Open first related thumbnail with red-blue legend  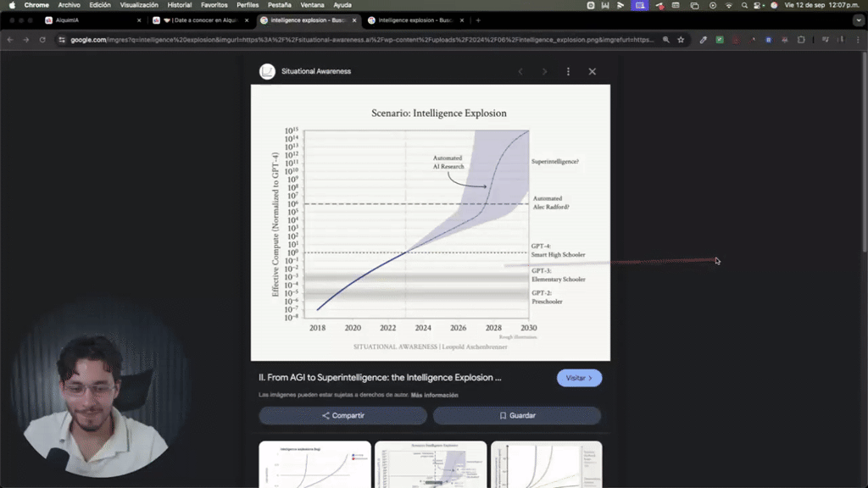(315, 464)
